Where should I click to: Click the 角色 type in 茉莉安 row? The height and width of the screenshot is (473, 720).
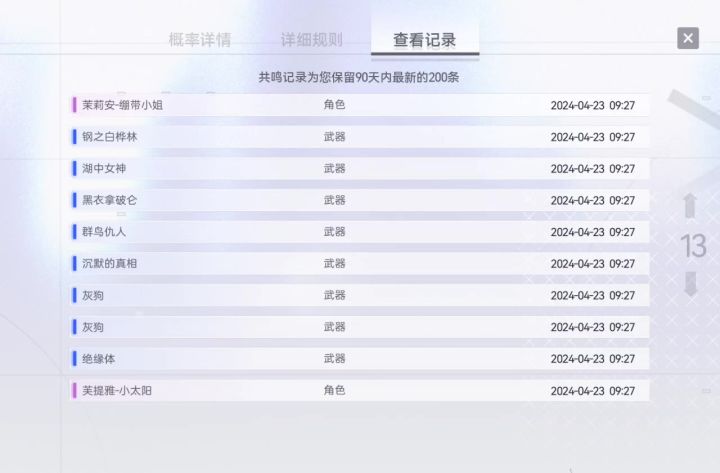(334, 105)
